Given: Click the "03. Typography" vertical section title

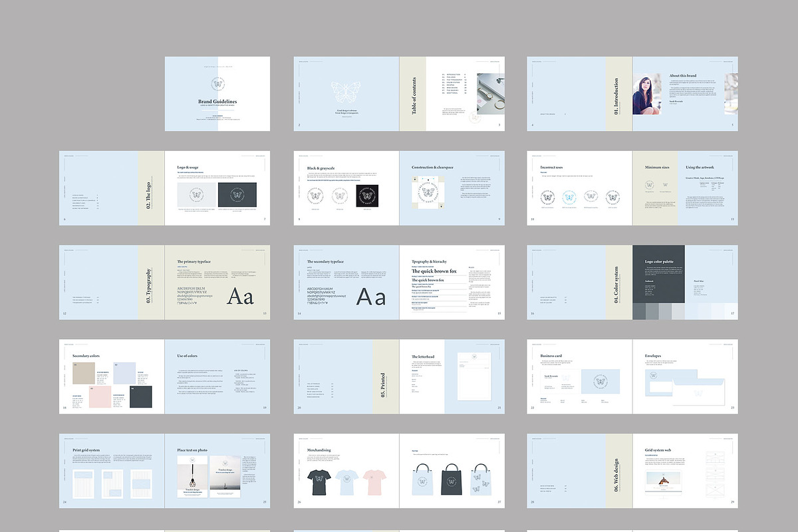Looking at the screenshot, I should [x=148, y=285].
